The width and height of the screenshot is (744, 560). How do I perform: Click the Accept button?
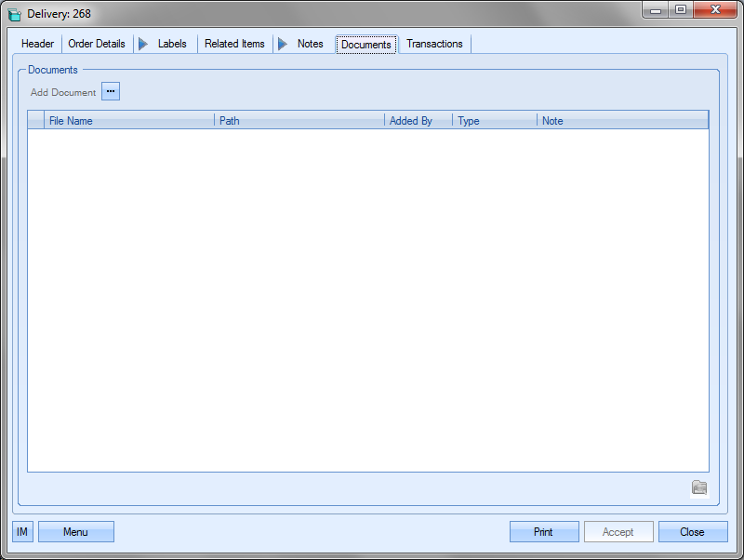click(618, 531)
